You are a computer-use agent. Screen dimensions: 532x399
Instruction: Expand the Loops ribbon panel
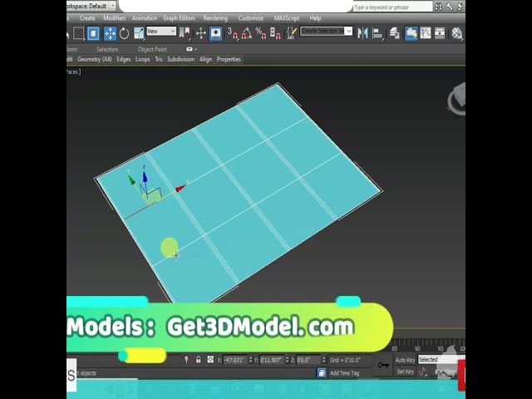(x=142, y=59)
